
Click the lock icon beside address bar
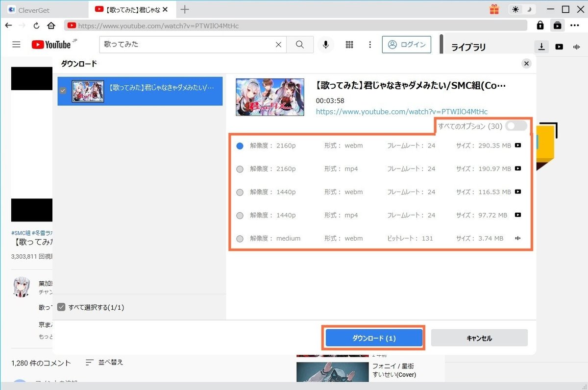click(x=540, y=25)
